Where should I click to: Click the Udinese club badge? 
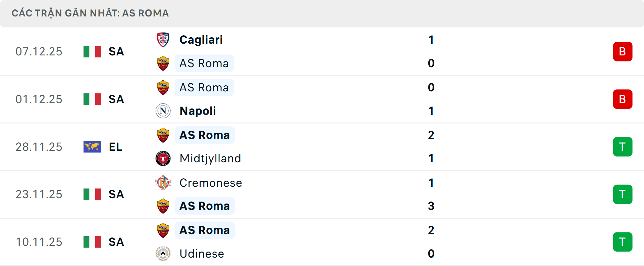[x=163, y=254]
